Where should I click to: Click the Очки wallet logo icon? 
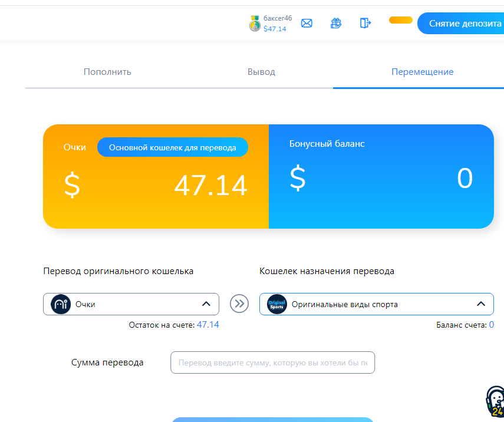61,304
